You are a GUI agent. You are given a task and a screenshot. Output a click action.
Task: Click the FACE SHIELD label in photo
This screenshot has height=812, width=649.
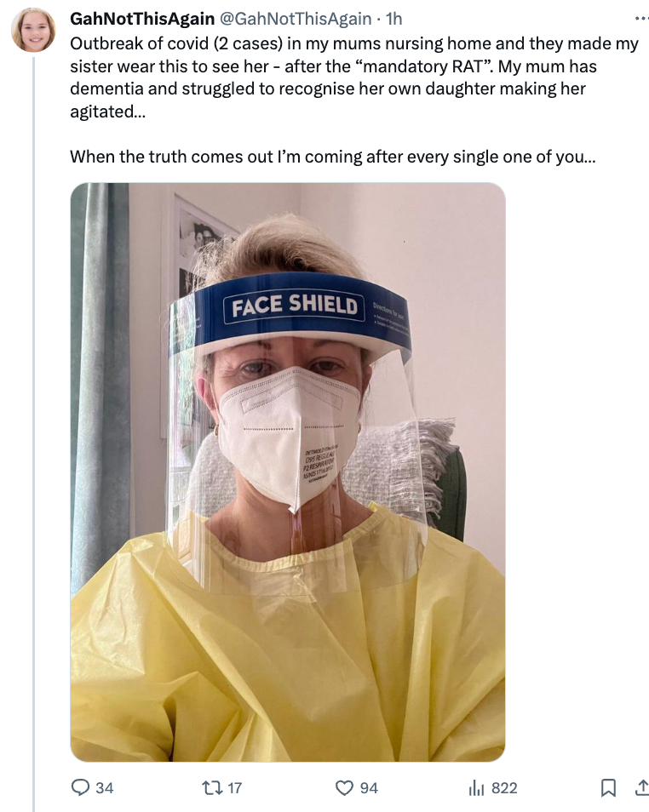coord(295,305)
